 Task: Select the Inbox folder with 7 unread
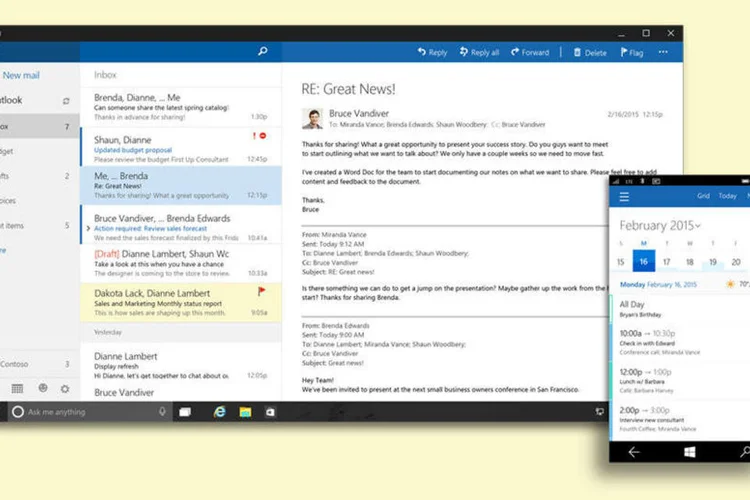point(38,126)
